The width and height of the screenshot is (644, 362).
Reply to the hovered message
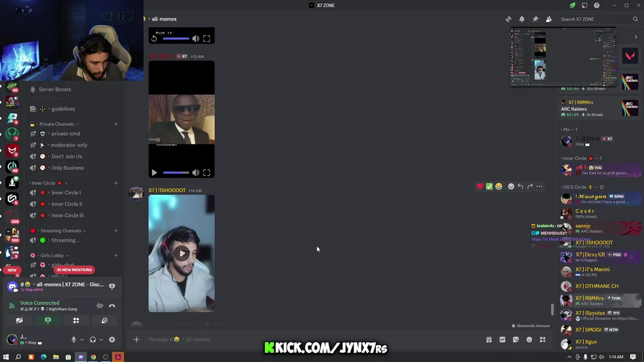click(520, 187)
